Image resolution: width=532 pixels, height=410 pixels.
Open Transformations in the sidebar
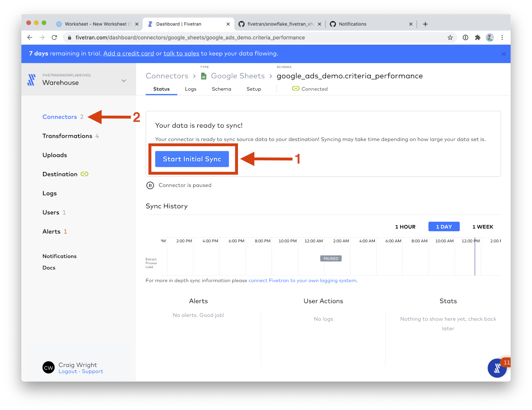tap(67, 136)
